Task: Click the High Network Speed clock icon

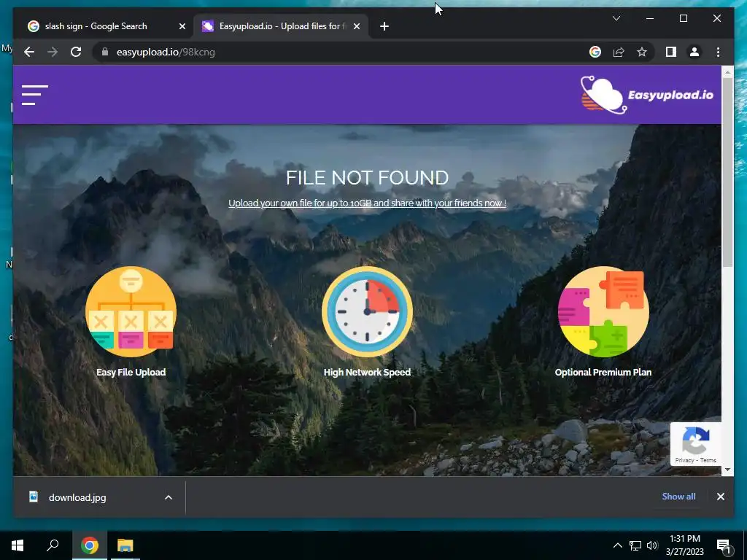Action: point(367,311)
